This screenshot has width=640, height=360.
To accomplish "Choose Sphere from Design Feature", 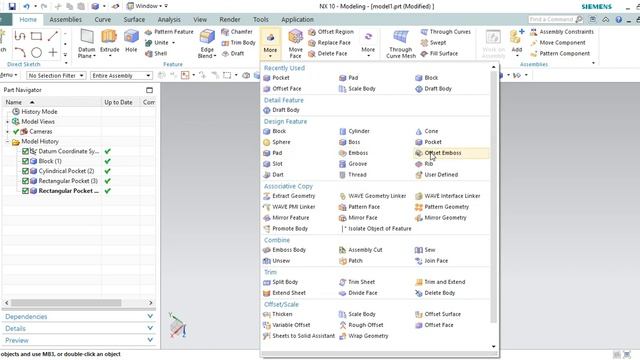I will pos(277,142).
